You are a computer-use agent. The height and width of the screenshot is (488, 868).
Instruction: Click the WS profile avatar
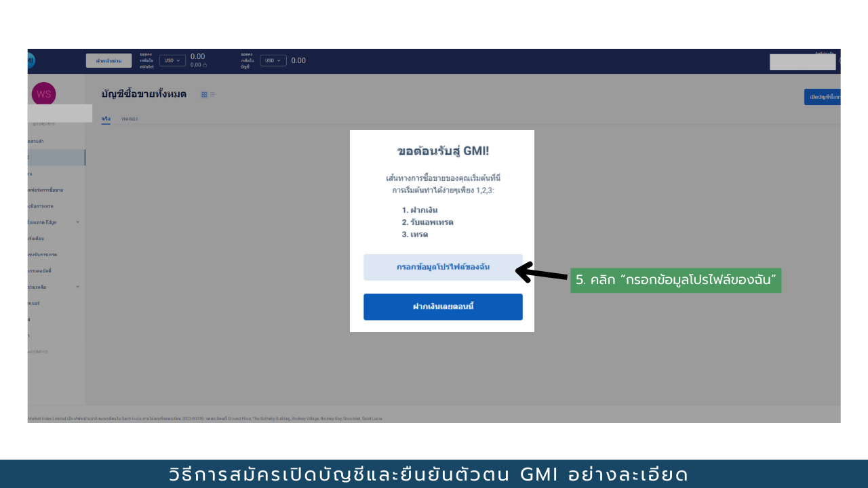pyautogui.click(x=44, y=94)
